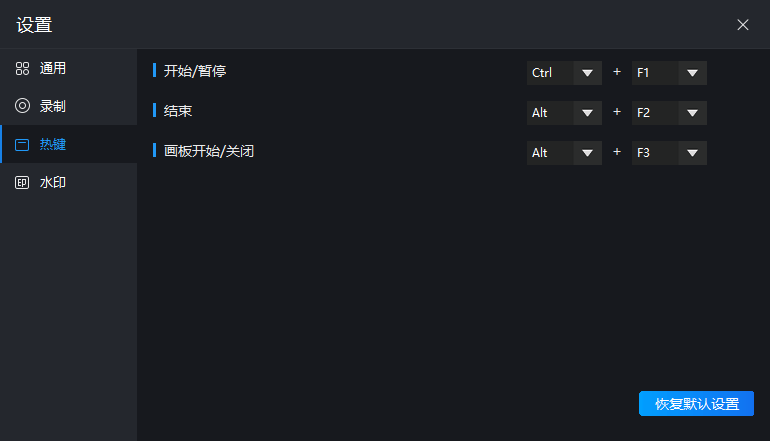Expand the Alt modifier dropdown for 画板开始/关闭
770x441 pixels.
(564, 153)
